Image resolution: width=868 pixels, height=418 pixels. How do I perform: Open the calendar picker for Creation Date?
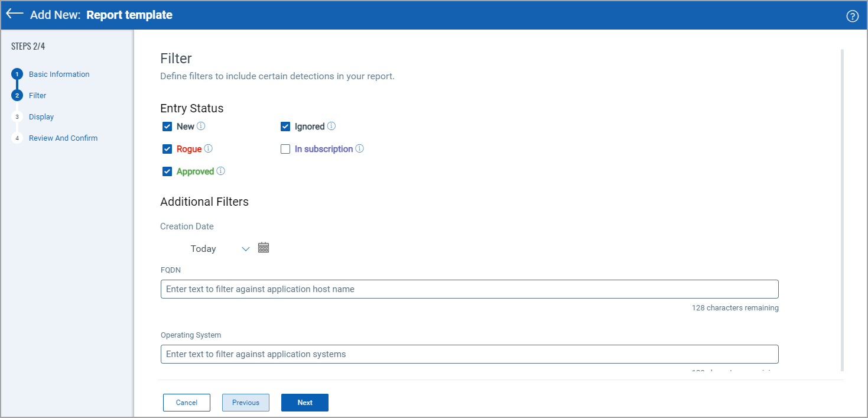263,247
